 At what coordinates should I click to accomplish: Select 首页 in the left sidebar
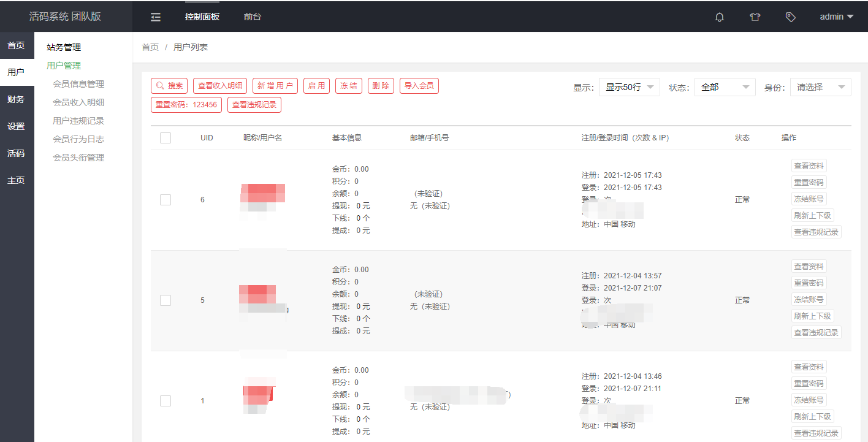(x=17, y=45)
